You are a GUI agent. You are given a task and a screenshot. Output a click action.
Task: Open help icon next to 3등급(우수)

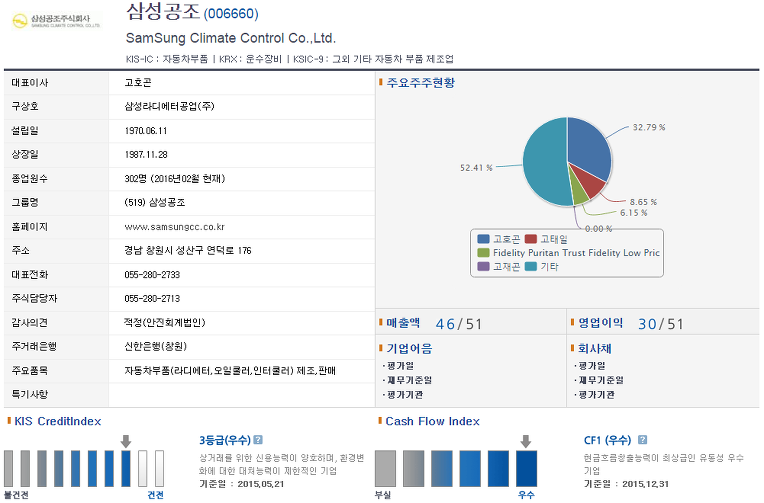click(258, 439)
